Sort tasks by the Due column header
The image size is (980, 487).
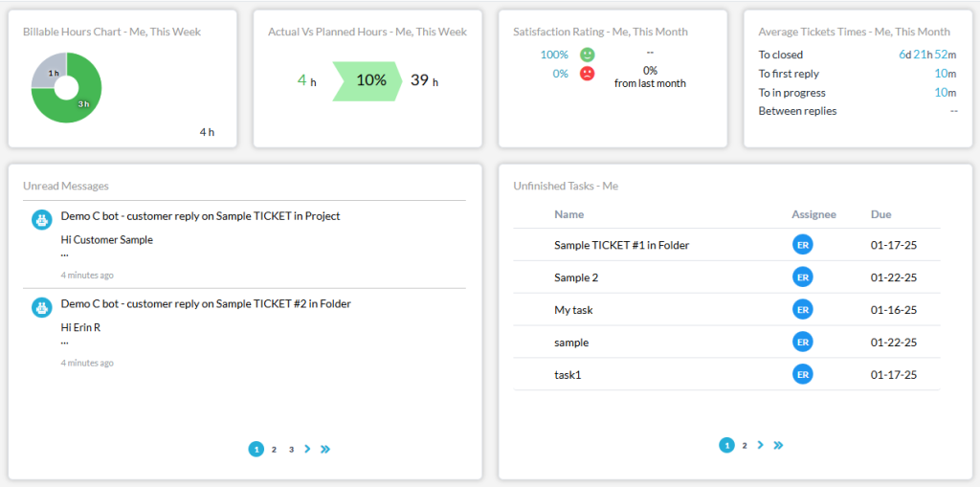pos(880,214)
